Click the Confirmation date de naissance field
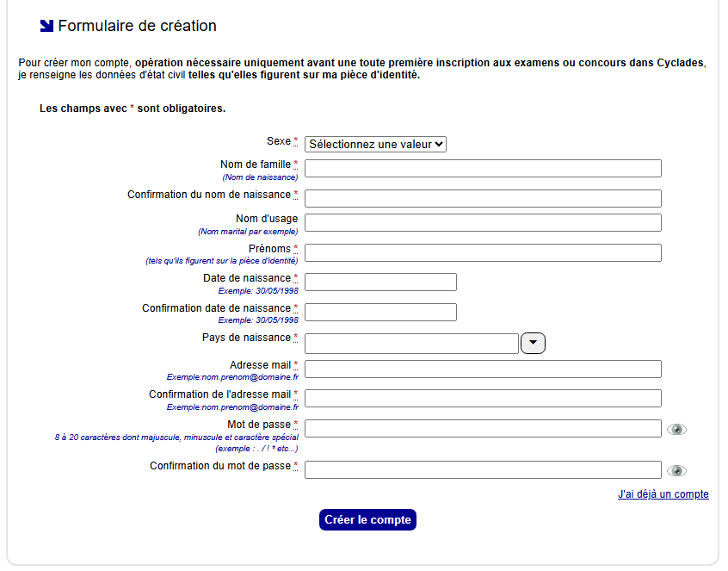The image size is (728, 571). [380, 313]
